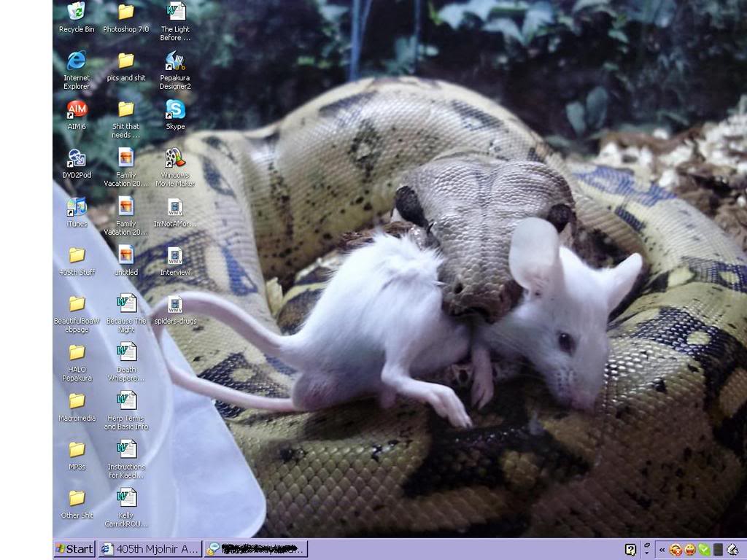This screenshot has height=560, width=747.
Task: Select Instructions for Kaed... document
Action: coord(125,459)
